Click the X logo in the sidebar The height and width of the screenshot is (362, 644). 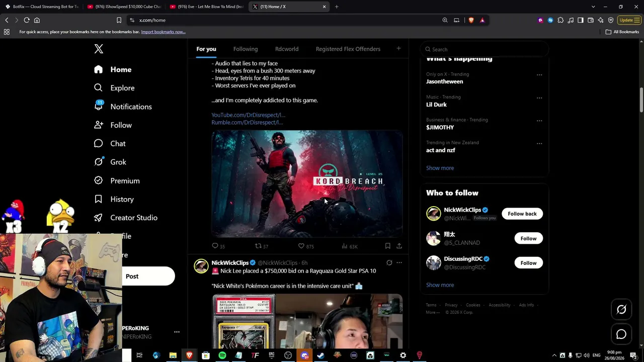coord(99,49)
